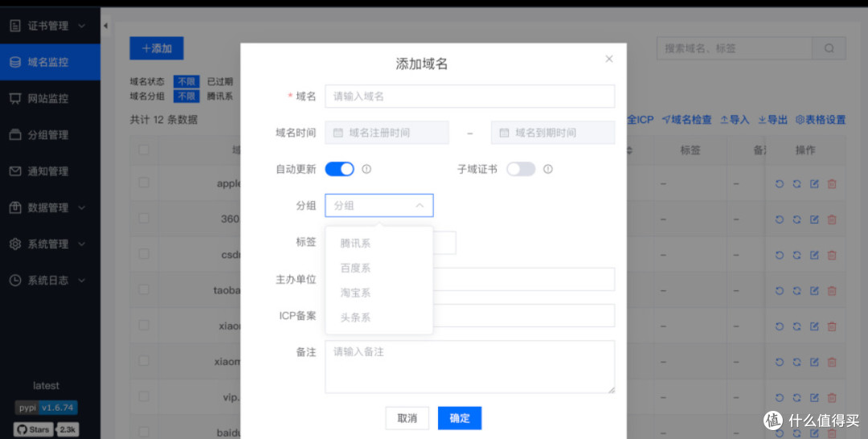Screen dimensions: 868x439
Task: Click the counter-clockwise refresh icon in apple row
Action: (x=780, y=184)
